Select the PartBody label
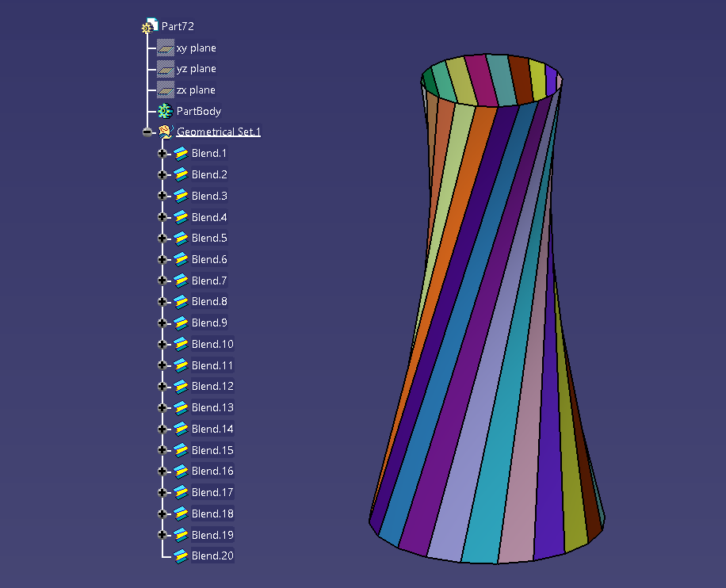Viewport: 726px width, 588px height. click(x=199, y=111)
